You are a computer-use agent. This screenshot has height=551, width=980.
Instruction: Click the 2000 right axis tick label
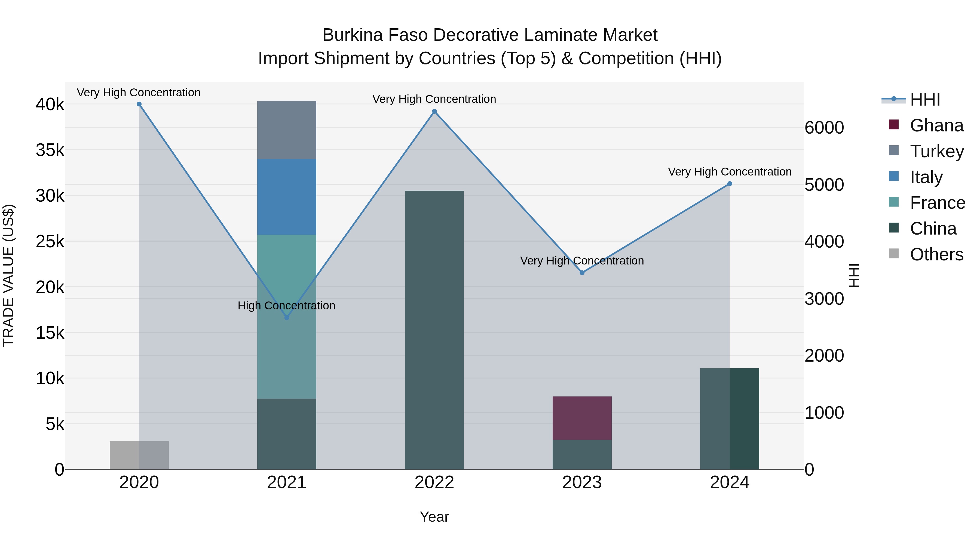pos(824,356)
